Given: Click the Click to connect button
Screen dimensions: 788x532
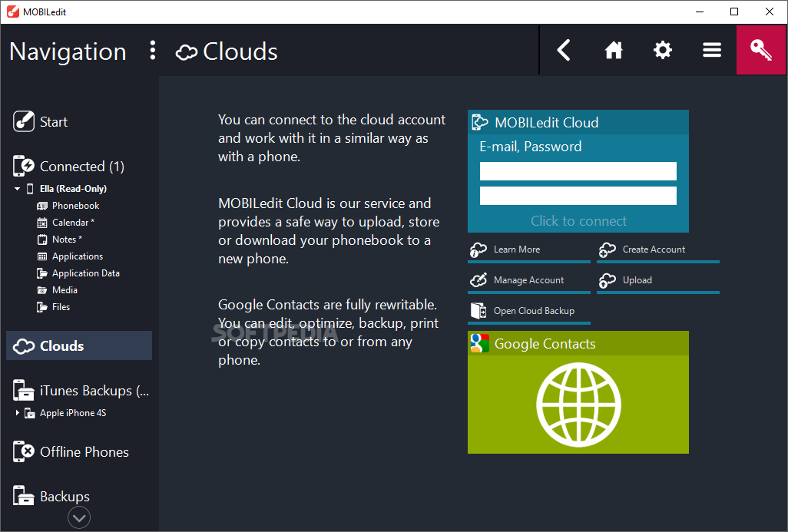Looking at the screenshot, I should tap(578, 221).
